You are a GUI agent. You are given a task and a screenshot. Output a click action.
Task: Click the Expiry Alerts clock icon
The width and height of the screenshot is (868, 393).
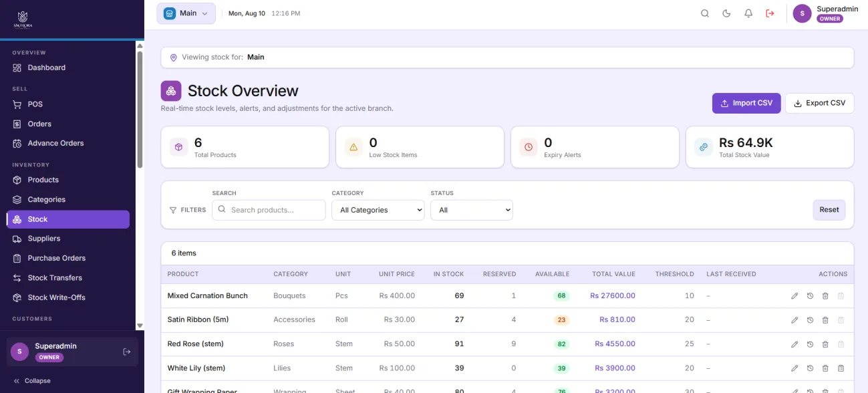pos(529,147)
